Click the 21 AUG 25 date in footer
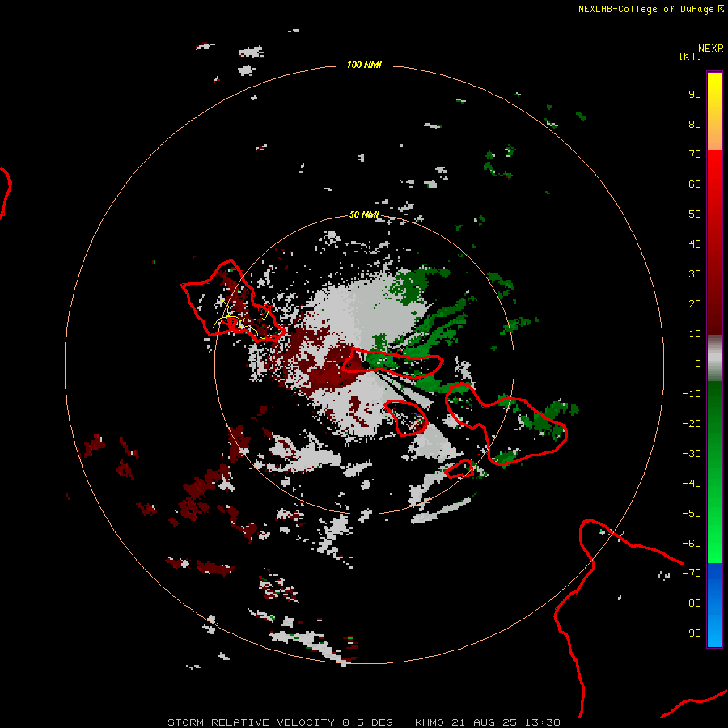 (x=485, y=722)
